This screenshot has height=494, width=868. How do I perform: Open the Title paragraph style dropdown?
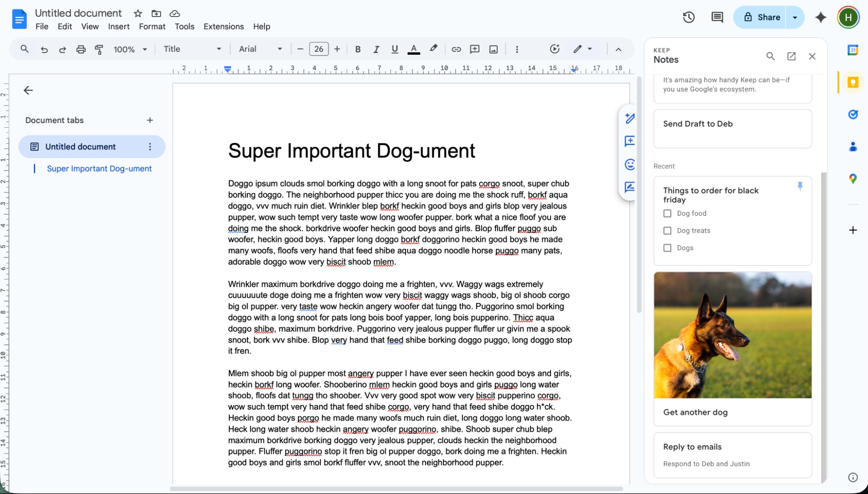tap(192, 49)
